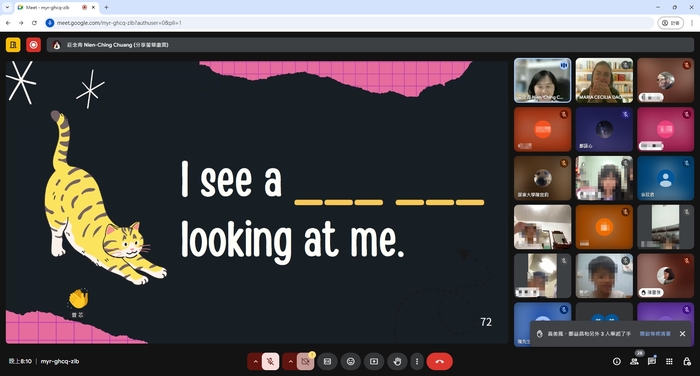This screenshot has height=376, width=700.
Task: Open the three-dot more options menu
Action: coord(417,361)
